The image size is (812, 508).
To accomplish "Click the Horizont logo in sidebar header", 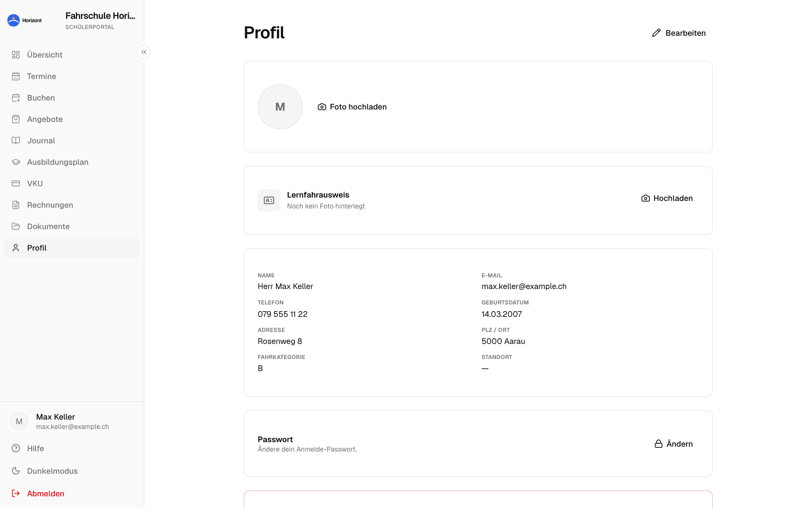I will coord(25,20).
